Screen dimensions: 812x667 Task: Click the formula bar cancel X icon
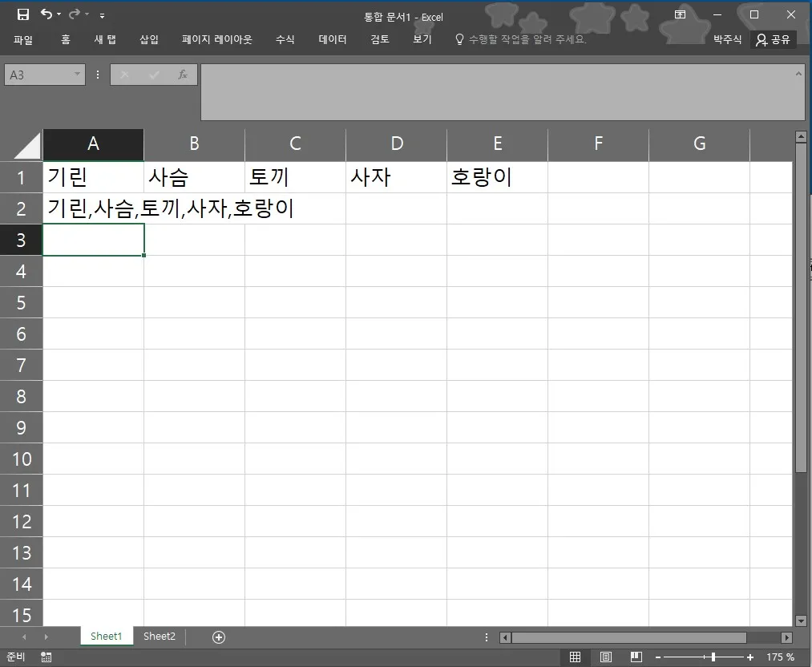(x=124, y=75)
